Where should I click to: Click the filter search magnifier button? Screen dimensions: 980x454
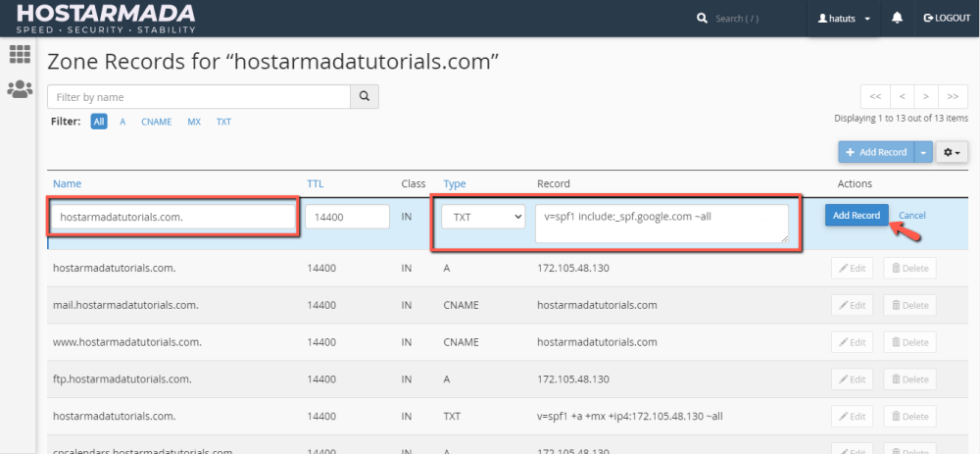click(x=365, y=97)
